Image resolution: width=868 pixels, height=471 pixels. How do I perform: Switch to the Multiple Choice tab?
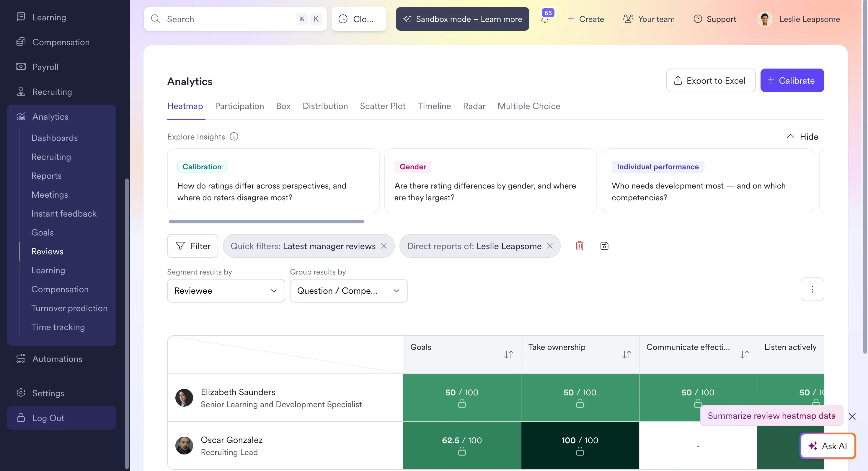click(529, 106)
